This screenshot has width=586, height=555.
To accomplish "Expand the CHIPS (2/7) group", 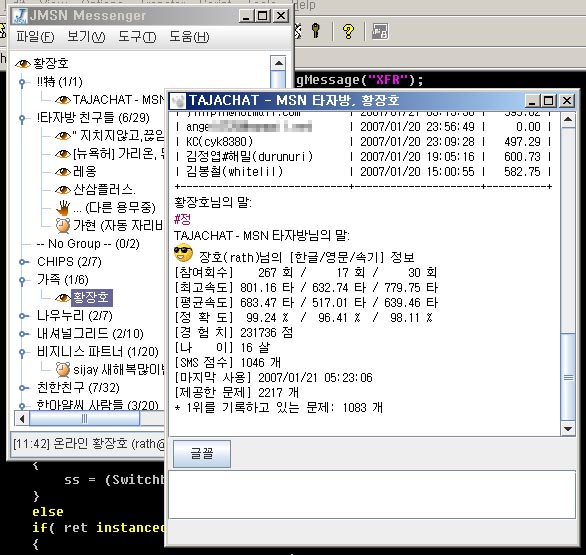I will (x=23, y=262).
